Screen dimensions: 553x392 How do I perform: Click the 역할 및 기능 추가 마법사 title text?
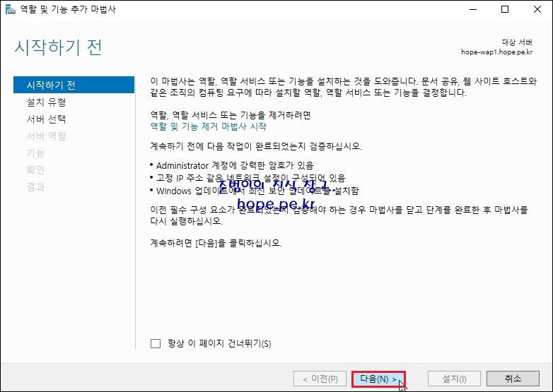click(68, 9)
